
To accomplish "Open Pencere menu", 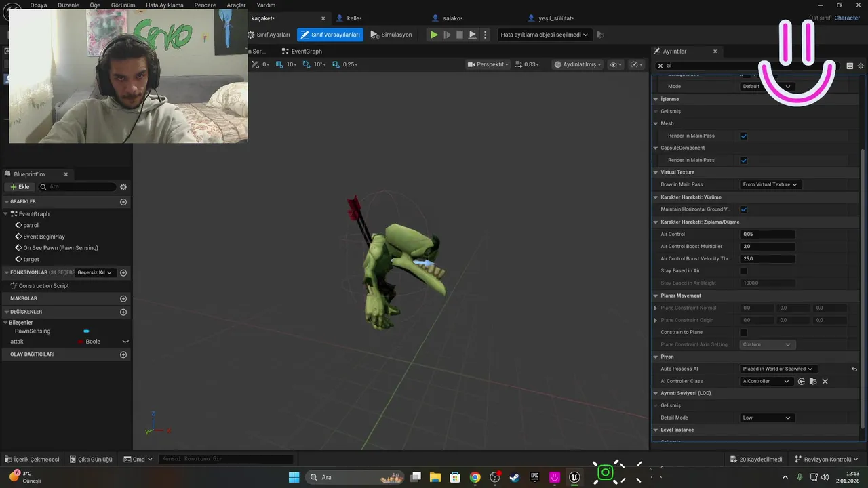I will coord(205,5).
